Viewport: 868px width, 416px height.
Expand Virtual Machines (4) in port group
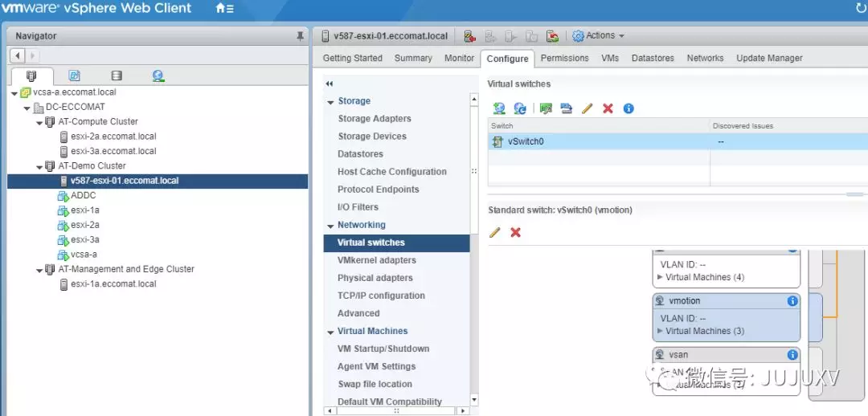click(x=660, y=277)
